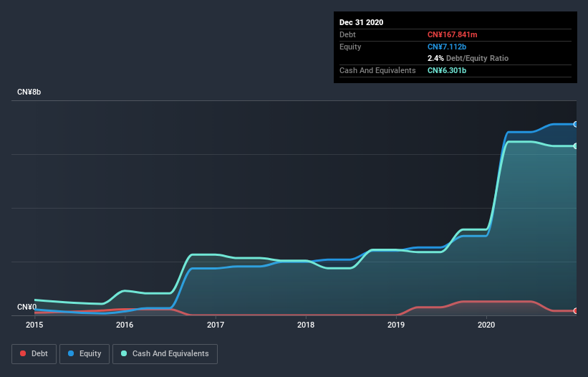This screenshot has height=377, width=588.
Task: Toggle the Equity legend button
Action: click(85, 354)
